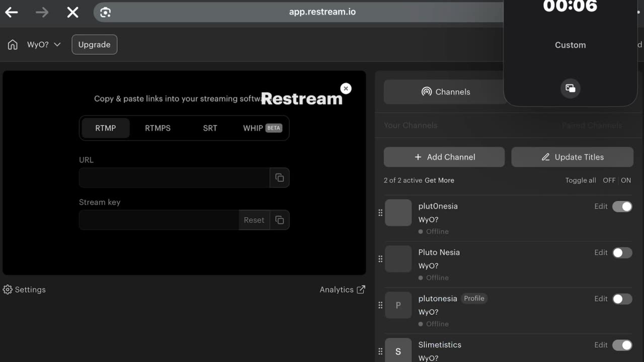644x362 pixels.
Task: Select the WHIP beta tab
Action: point(262,128)
